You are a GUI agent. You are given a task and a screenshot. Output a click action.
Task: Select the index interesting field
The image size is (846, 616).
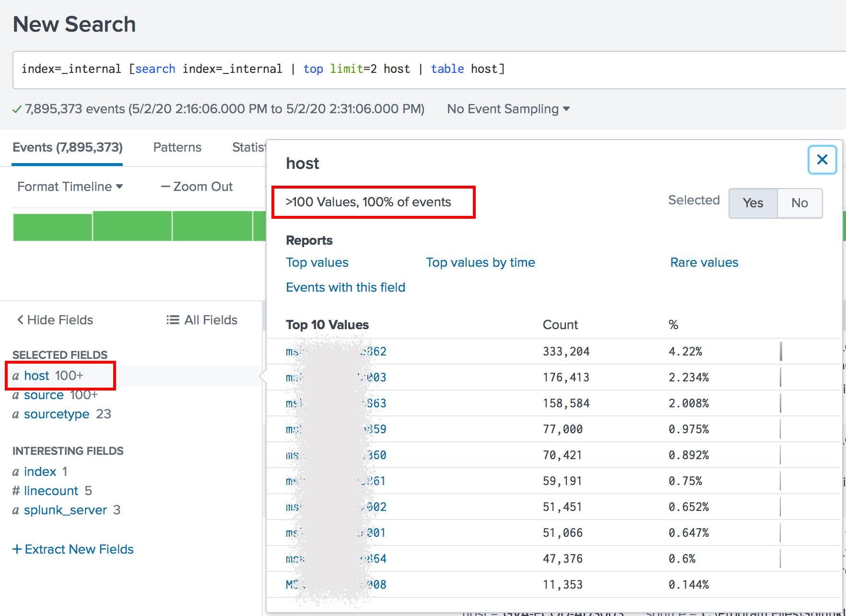pyautogui.click(x=40, y=472)
